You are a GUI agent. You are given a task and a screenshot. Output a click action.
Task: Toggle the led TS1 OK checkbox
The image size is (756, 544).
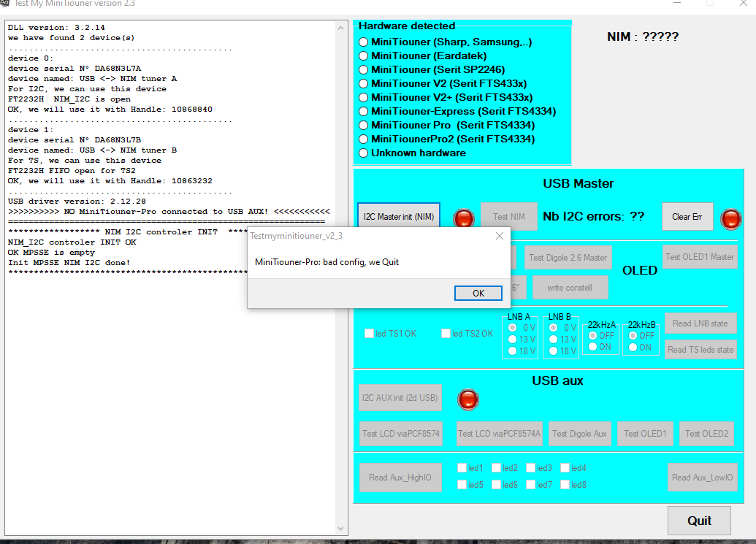tap(370, 334)
